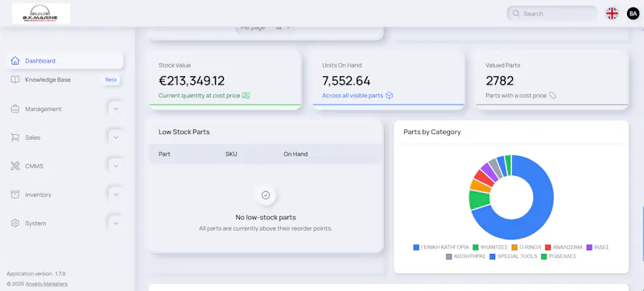The width and height of the screenshot is (644, 291).
Task: Click the Inventory archive box icon
Action: pos(15,195)
